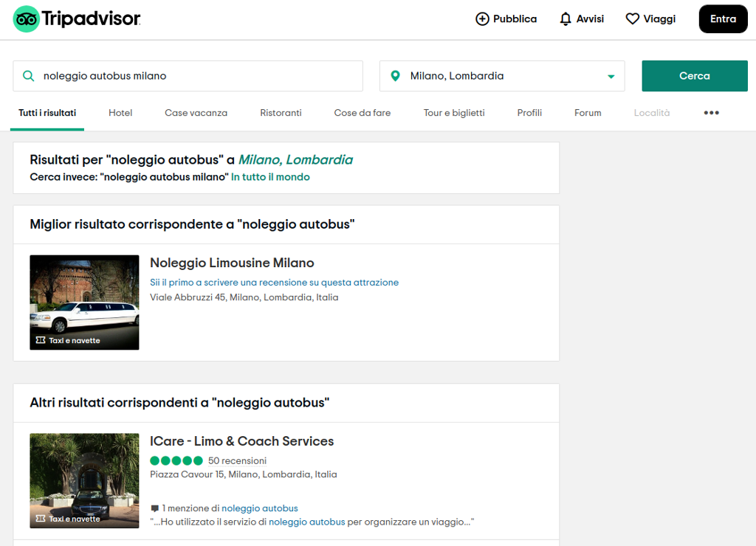The image size is (756, 546).
Task: Open the white limousine thumbnail
Action: (x=84, y=303)
